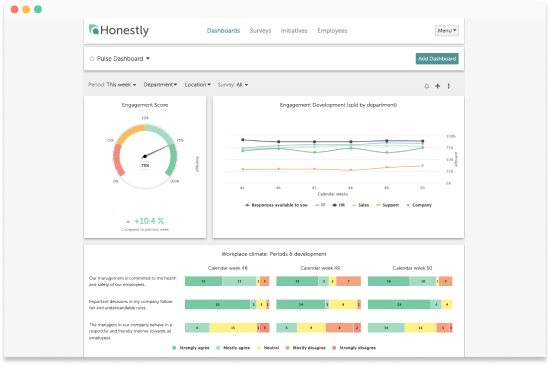Viewport: 550px width, 365px height.
Task: Toggle Mostly agree in bar legend
Action: point(233,348)
